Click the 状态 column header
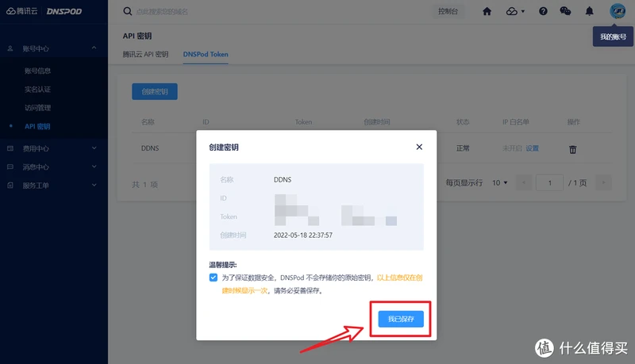This screenshot has width=635, height=364. click(x=463, y=122)
